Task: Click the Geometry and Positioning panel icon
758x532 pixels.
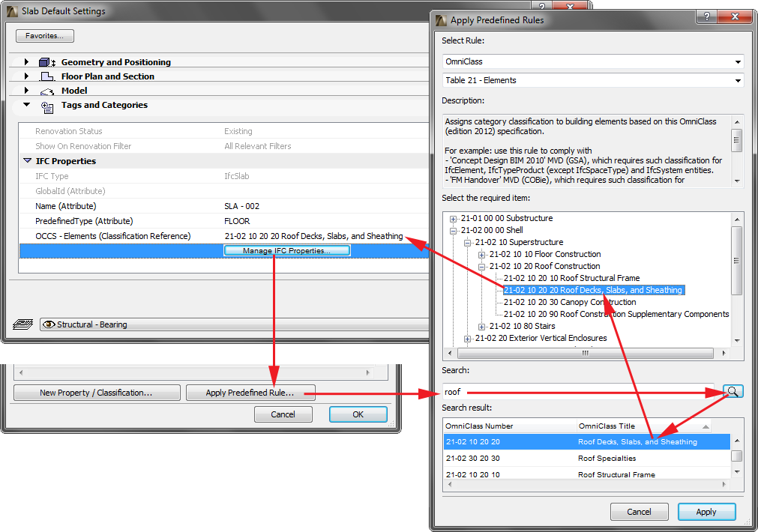Action: click(47, 62)
